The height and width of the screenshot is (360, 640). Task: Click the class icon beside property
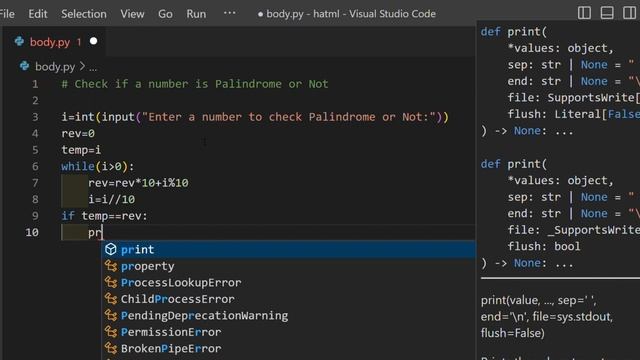pyautogui.click(x=111, y=266)
